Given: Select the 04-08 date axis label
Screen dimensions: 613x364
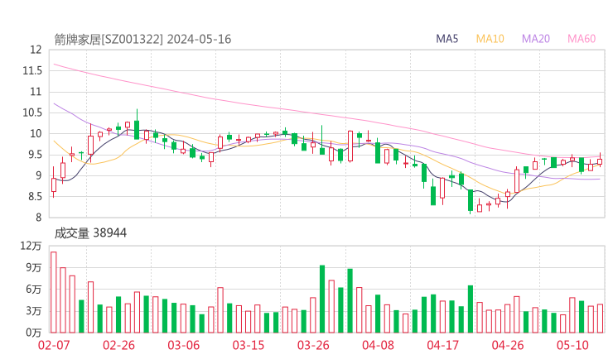Looking at the screenshot, I should click(378, 345).
